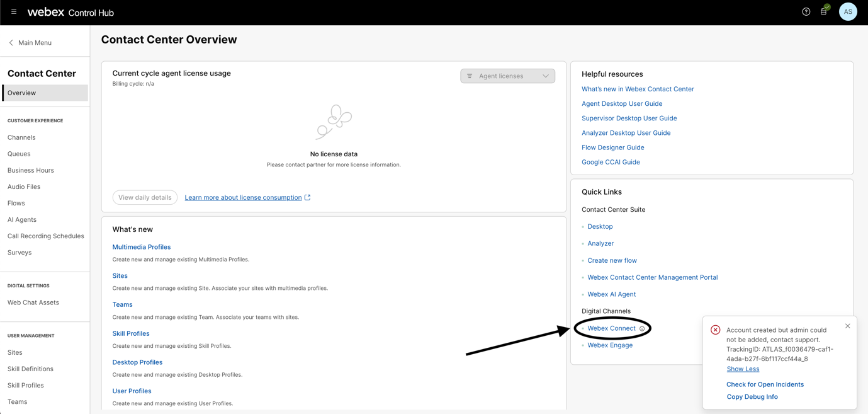Open Queues in the sidebar
Image resolution: width=868 pixels, height=414 pixels.
pyautogui.click(x=19, y=154)
